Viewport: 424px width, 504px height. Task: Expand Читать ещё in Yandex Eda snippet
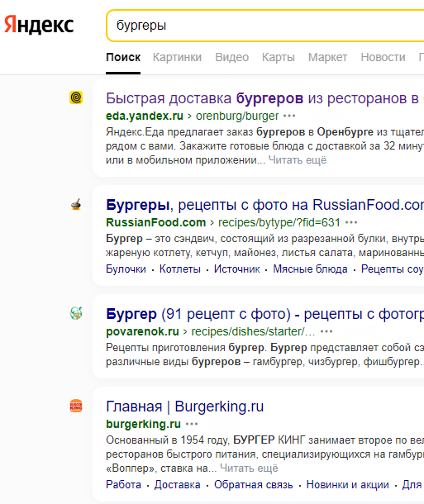point(298,160)
